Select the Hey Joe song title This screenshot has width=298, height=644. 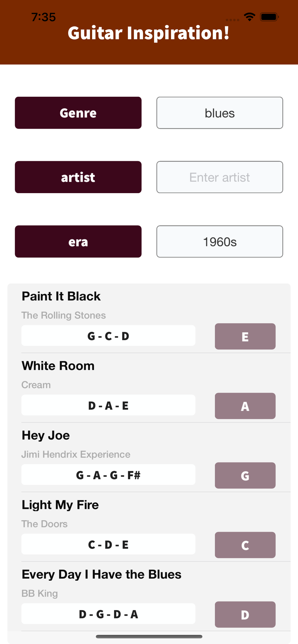click(x=46, y=435)
